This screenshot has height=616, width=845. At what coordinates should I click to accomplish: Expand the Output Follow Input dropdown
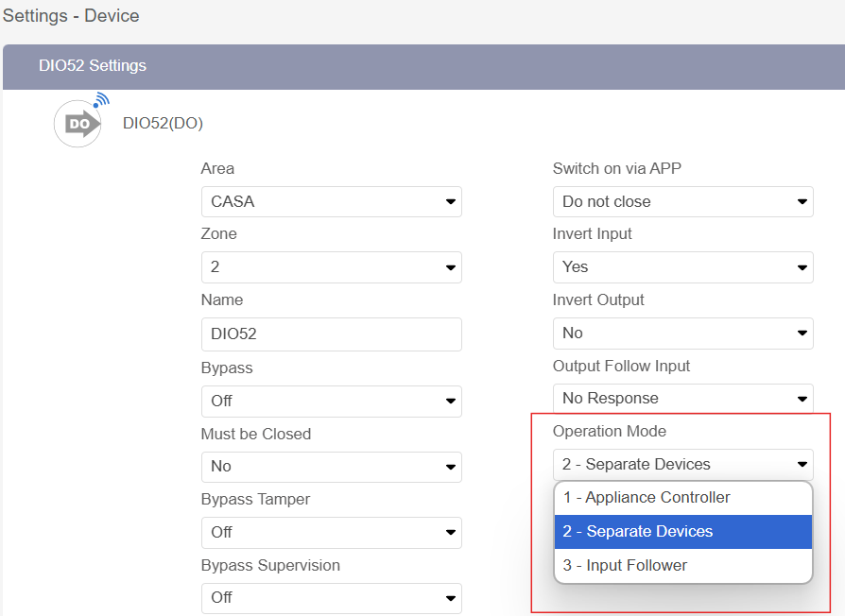tap(682, 399)
